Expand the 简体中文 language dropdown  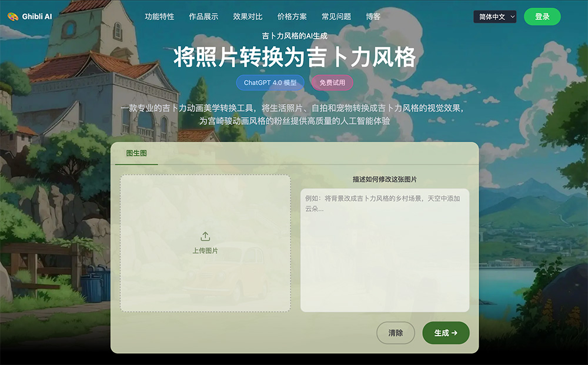click(495, 17)
